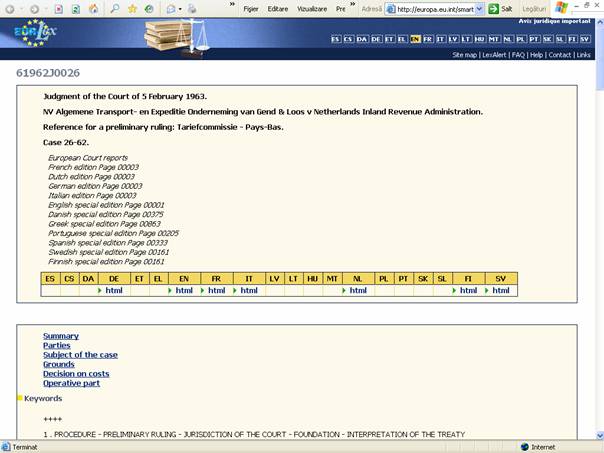
Task: Open Decision on costs link
Action: pyautogui.click(x=76, y=374)
